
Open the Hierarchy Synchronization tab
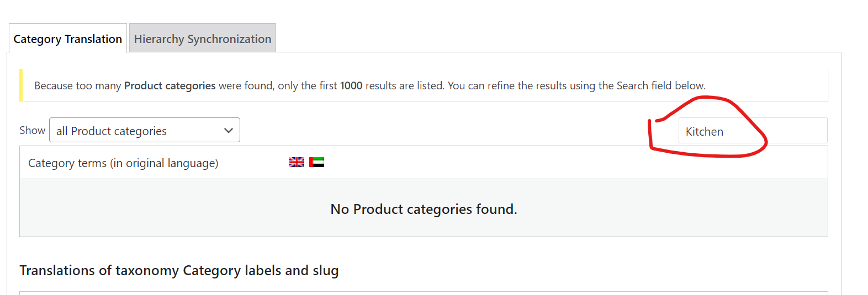click(x=203, y=39)
